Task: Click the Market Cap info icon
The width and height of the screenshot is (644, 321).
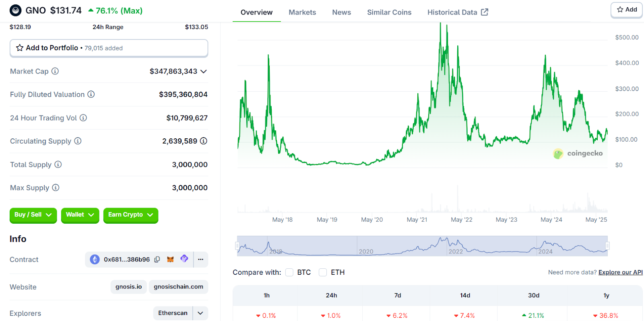Action: [55, 71]
